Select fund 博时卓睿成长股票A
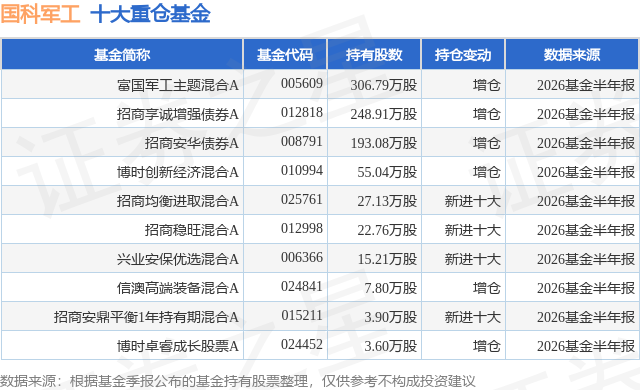 [x=178, y=346]
